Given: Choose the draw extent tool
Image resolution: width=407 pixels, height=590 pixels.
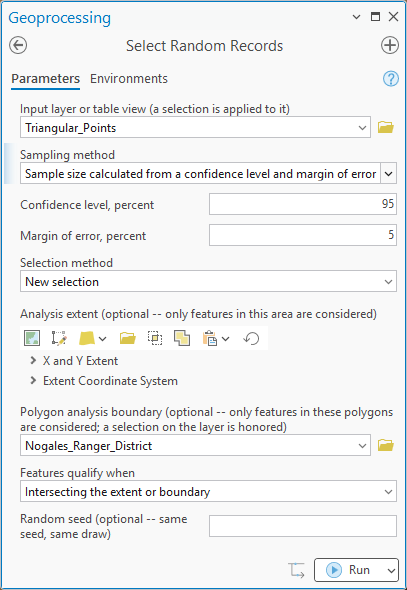Looking at the screenshot, I should point(59,338).
